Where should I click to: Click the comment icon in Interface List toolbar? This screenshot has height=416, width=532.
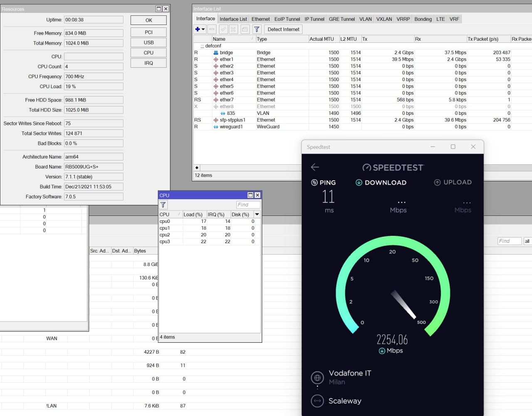click(x=245, y=29)
